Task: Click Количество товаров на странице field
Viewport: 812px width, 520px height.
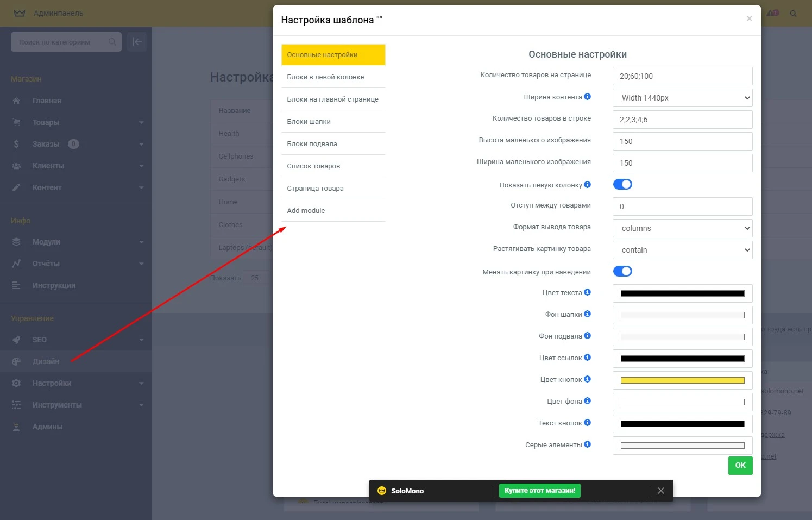Action: 682,76
